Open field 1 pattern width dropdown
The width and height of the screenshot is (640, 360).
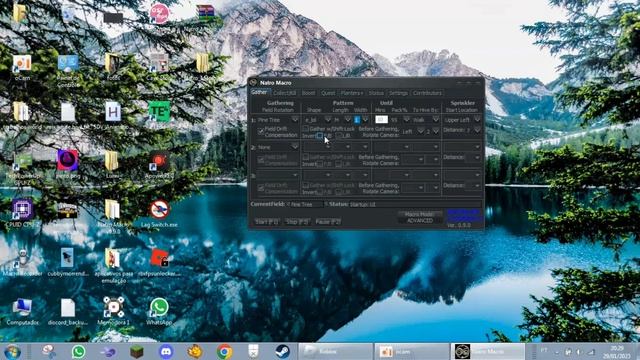pos(361,120)
